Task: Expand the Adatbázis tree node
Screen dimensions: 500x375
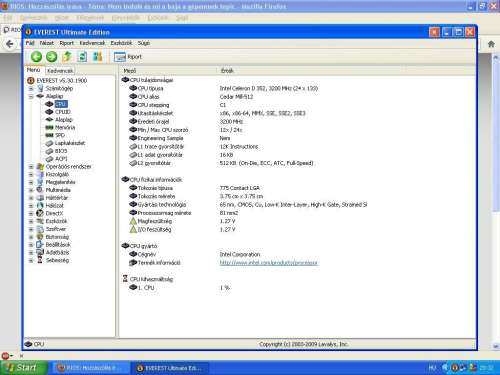Action: coord(31,253)
